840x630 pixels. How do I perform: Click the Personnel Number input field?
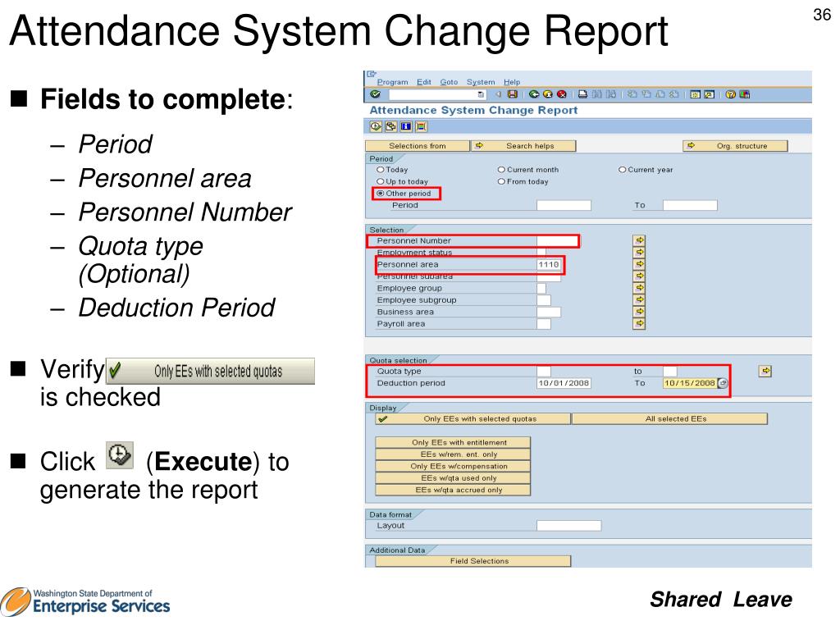[x=557, y=240]
